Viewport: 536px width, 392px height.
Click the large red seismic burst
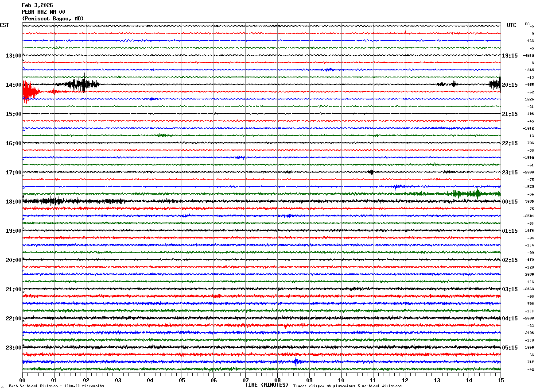click(x=30, y=91)
